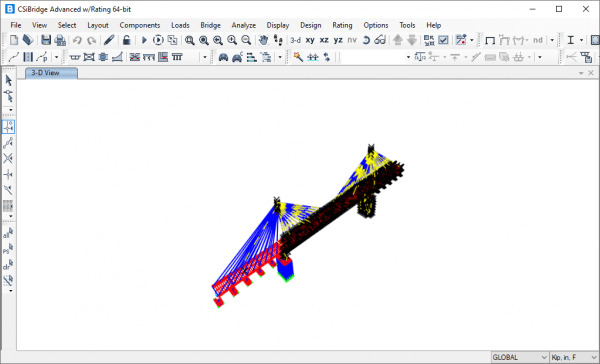This screenshot has width=600, height=364.
Task: Switch to the xy plan view
Action: point(310,40)
